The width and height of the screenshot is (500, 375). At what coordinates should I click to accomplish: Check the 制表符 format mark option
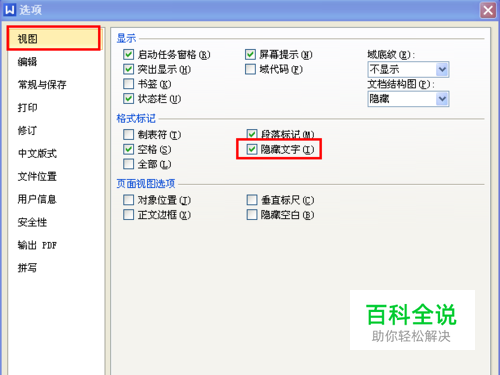(x=128, y=134)
